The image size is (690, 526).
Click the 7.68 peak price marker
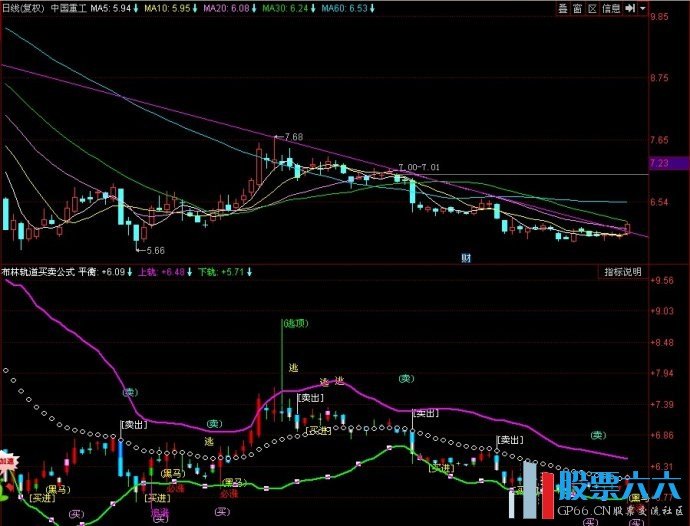click(x=292, y=136)
